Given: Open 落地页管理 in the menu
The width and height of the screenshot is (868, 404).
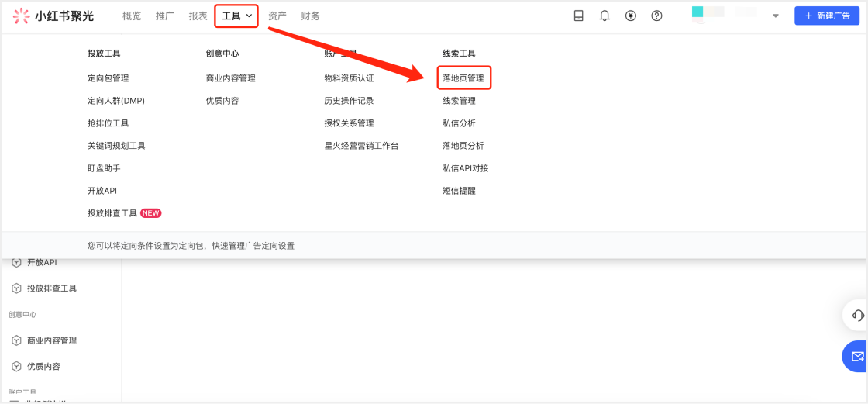Looking at the screenshot, I should [x=463, y=78].
